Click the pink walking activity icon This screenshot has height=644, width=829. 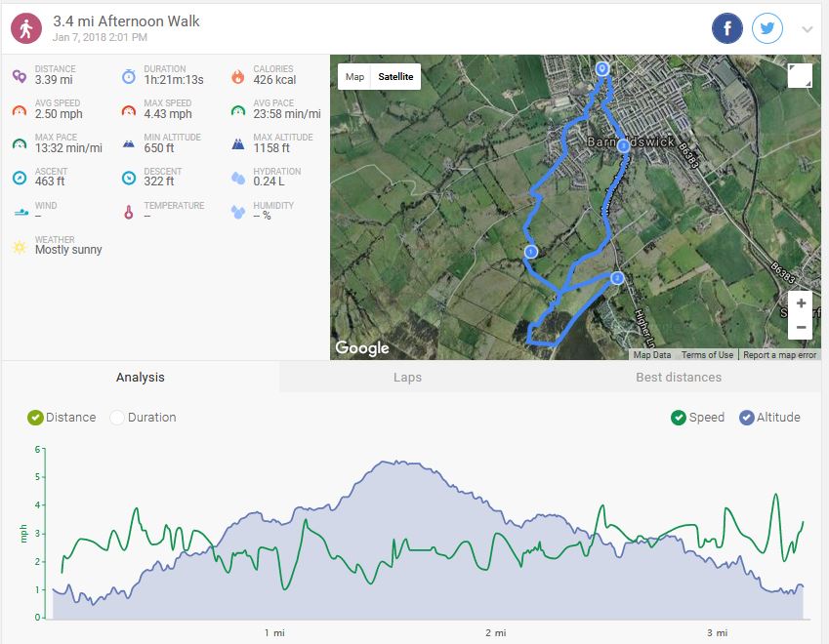coord(26,29)
